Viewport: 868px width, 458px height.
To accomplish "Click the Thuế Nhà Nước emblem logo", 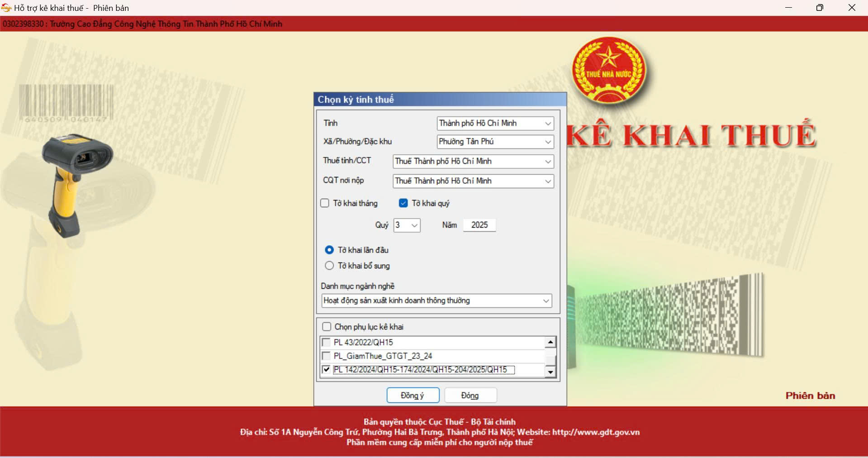I will coord(608,70).
